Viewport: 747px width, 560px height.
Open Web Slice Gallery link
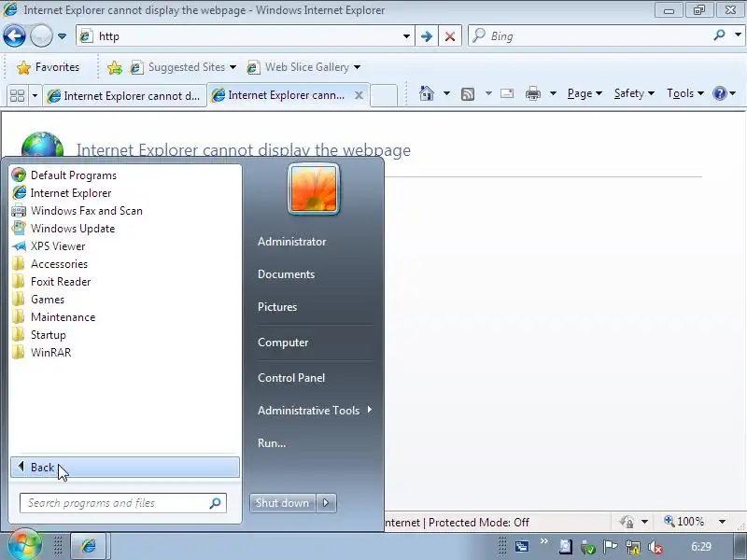click(x=303, y=67)
